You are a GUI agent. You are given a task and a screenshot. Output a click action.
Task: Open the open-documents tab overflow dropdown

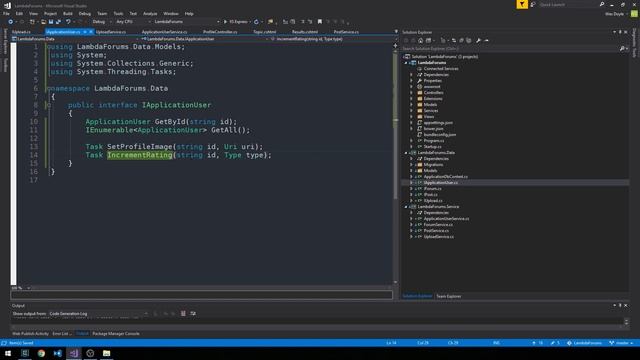(x=396, y=31)
